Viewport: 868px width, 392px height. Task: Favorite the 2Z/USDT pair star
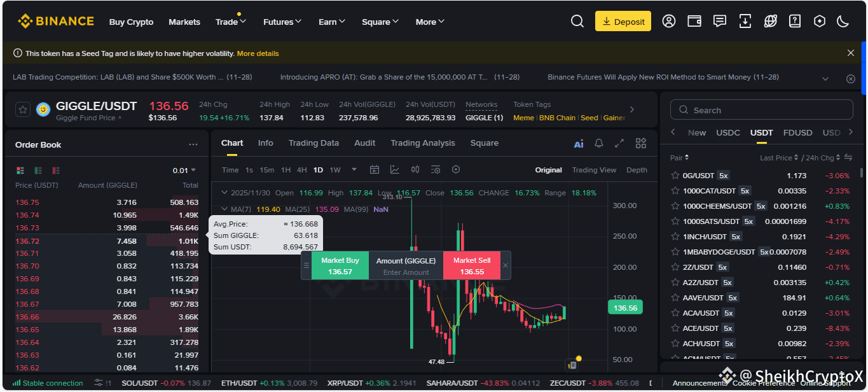[x=675, y=267]
